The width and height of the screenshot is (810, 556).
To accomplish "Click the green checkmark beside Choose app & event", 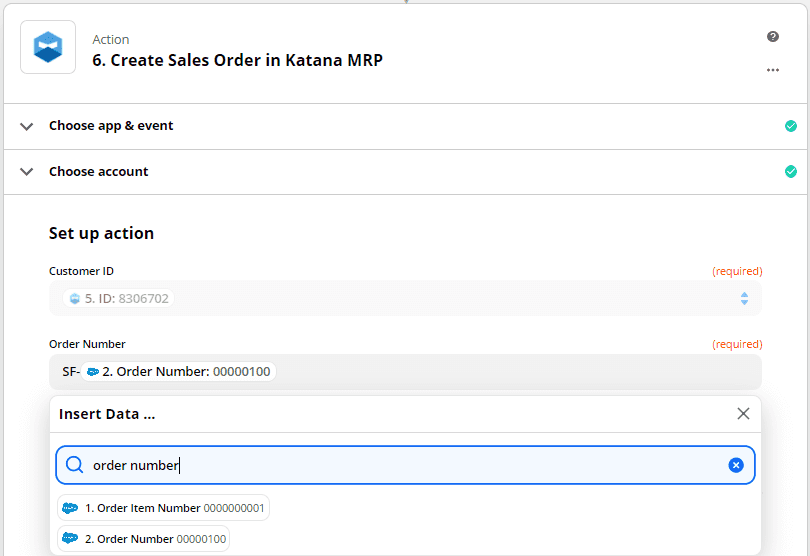I will 790,126.
